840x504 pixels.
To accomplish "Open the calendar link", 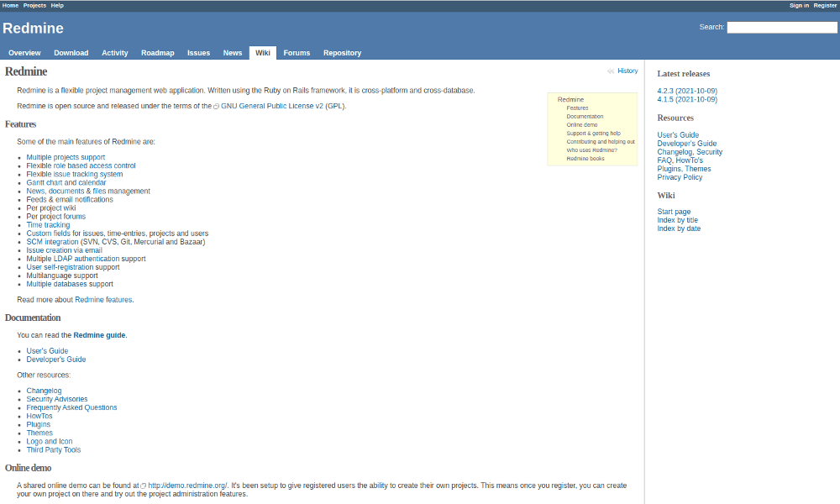I will 92,182.
